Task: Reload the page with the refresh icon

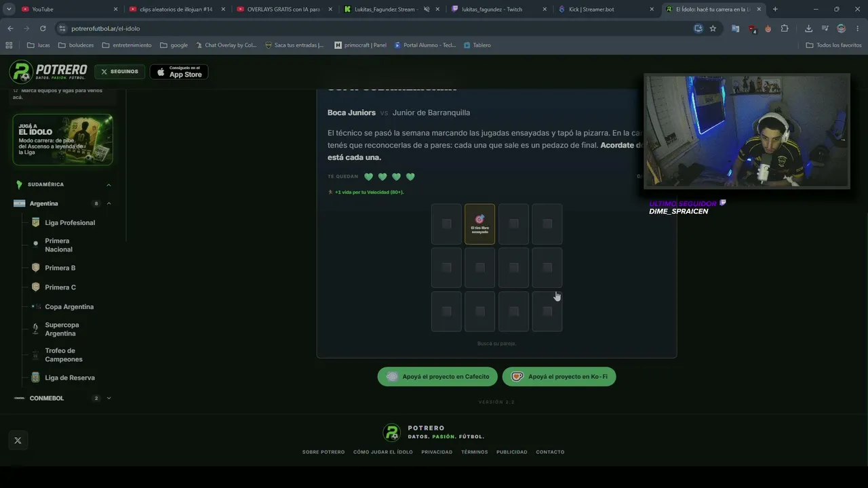Action: tap(43, 28)
